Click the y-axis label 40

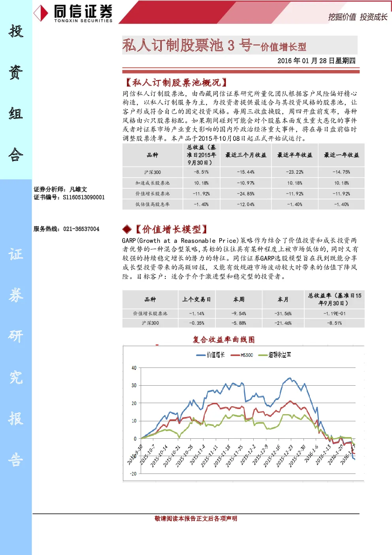(134, 368)
